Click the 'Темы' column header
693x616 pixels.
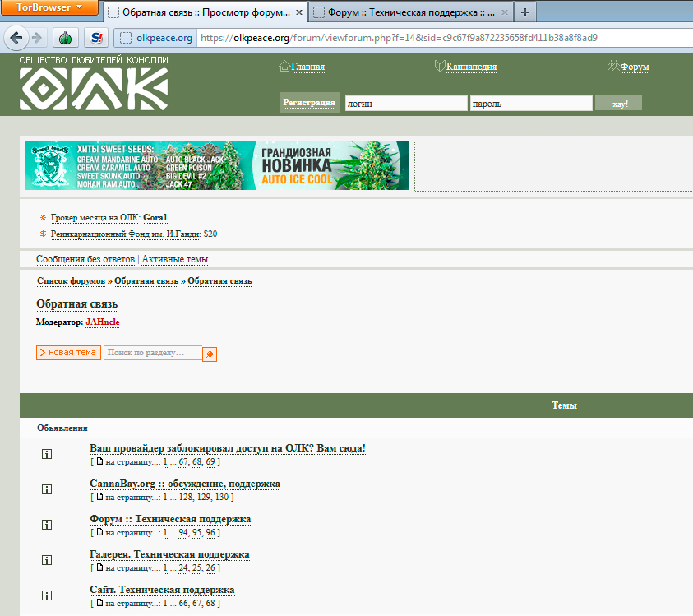565,405
